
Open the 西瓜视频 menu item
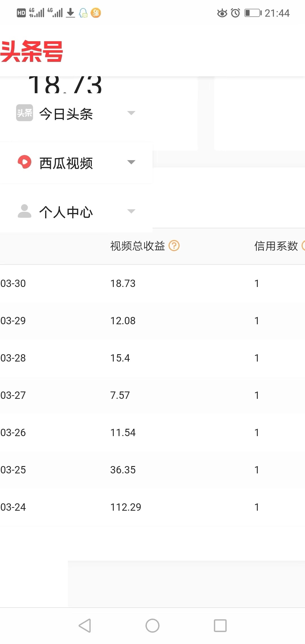[66, 163]
